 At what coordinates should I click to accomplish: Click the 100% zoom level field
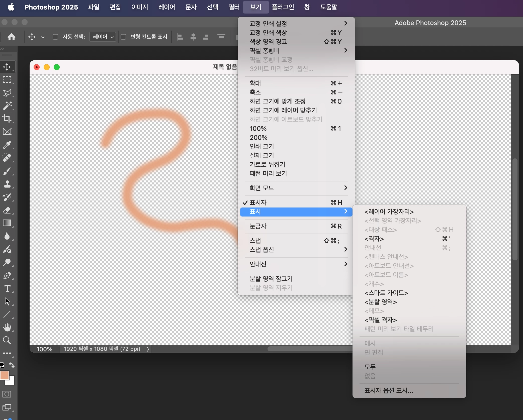[x=44, y=349]
